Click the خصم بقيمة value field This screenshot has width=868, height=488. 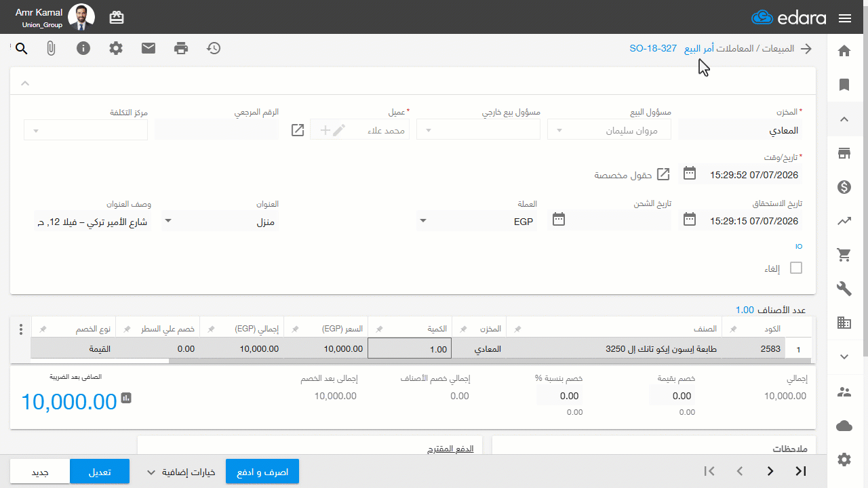coord(671,395)
